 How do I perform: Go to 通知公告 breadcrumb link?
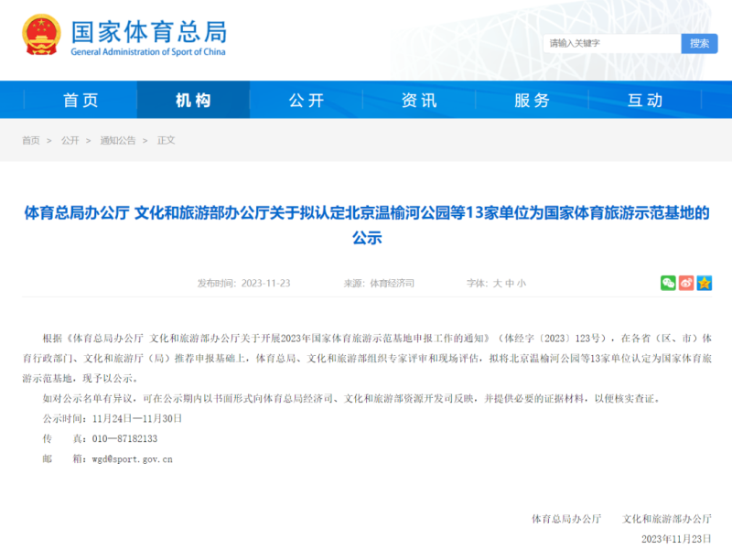tap(118, 141)
